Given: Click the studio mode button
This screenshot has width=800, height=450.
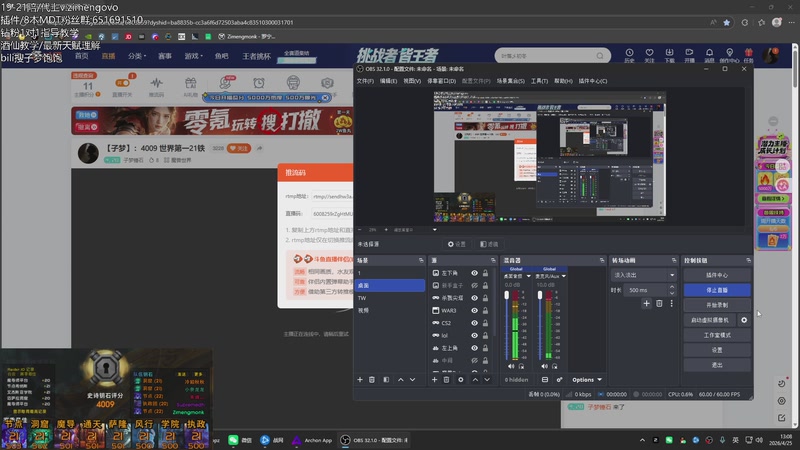Looking at the screenshot, I should [717, 335].
